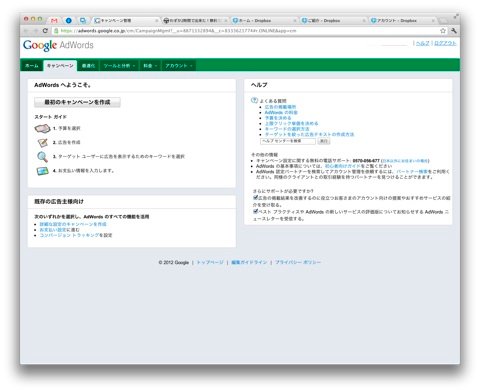Screen dimensions: 480x392
Task: Open the pinned blue circle tab
Action: tap(69, 20)
